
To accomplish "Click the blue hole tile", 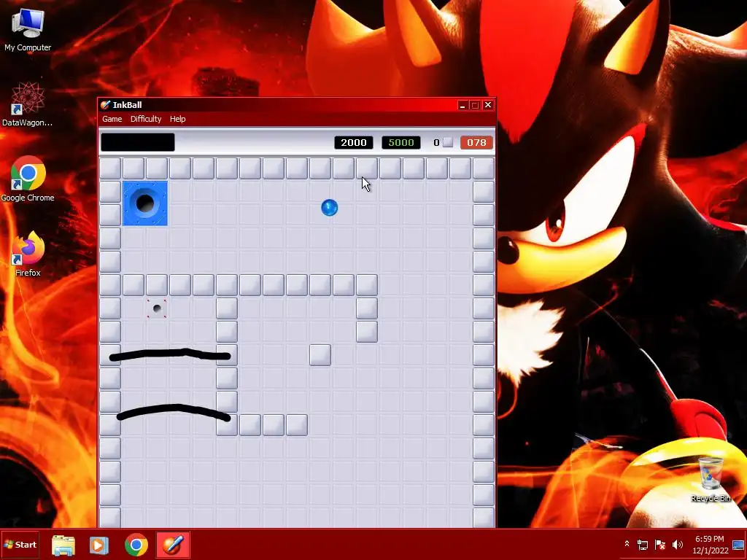I will (145, 203).
